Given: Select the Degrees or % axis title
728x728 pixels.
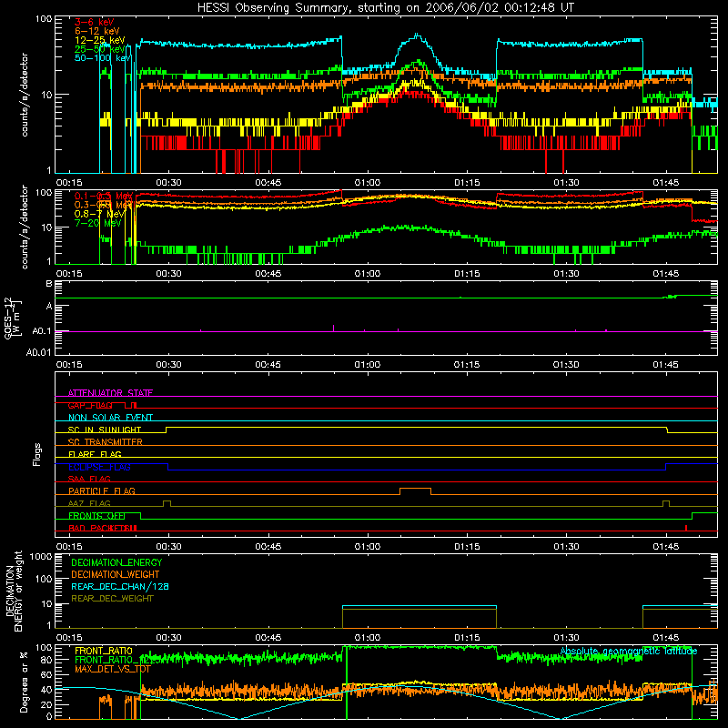Looking at the screenshot, I should (24, 682).
